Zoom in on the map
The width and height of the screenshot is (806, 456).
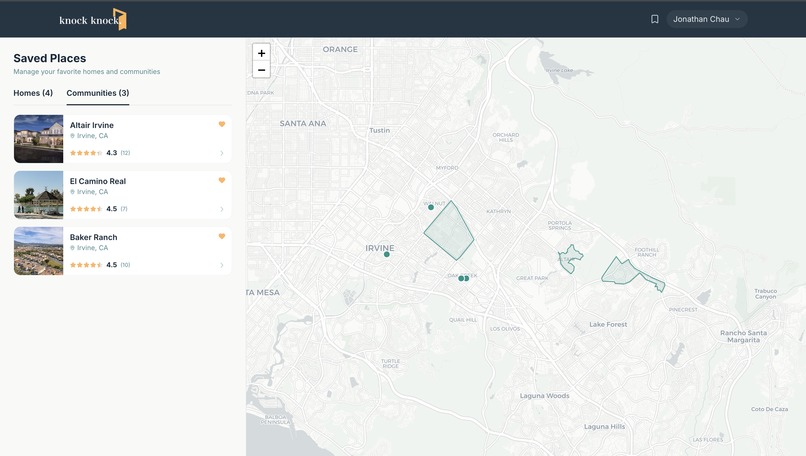coord(261,53)
